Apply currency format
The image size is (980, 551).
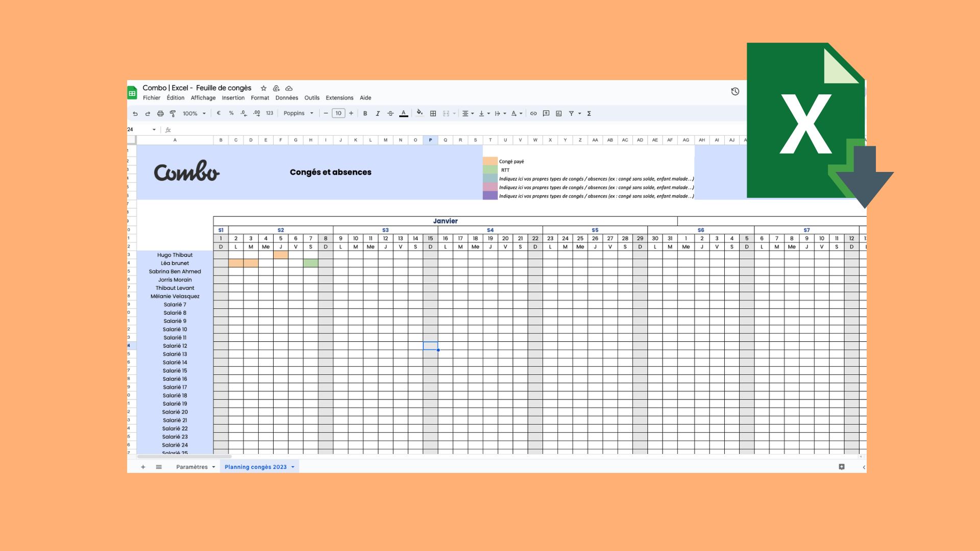(218, 113)
